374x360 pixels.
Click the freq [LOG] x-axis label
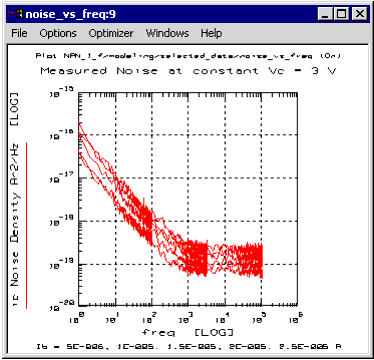187,332
